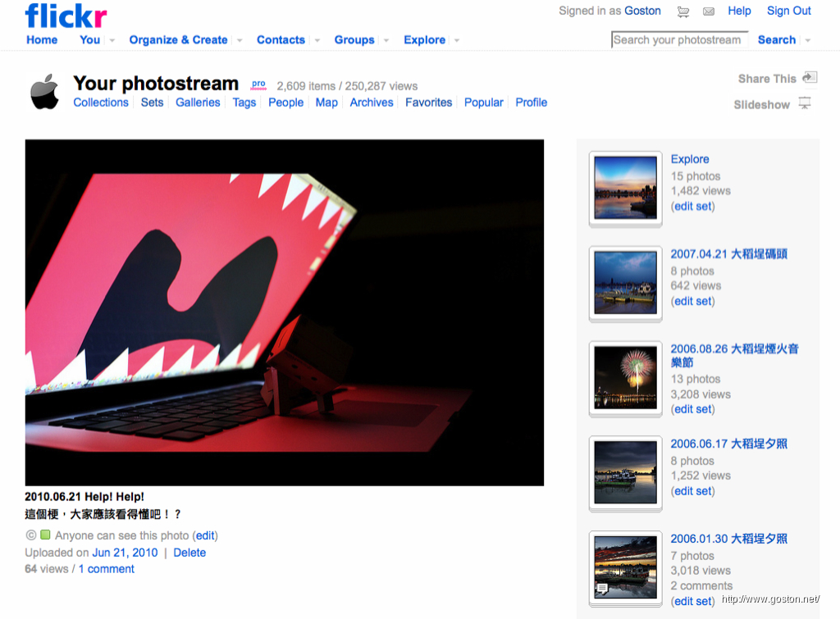Image resolution: width=840 pixels, height=619 pixels.
Task: Open the fireworks set thumbnail
Action: (625, 377)
